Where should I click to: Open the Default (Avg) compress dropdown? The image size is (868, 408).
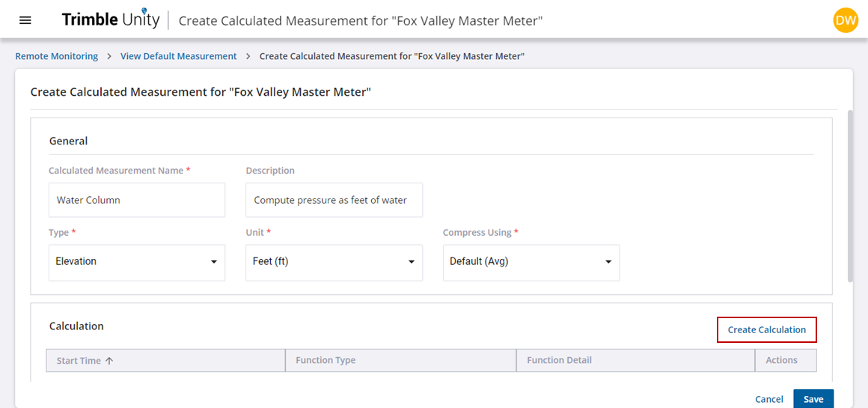pyautogui.click(x=531, y=263)
